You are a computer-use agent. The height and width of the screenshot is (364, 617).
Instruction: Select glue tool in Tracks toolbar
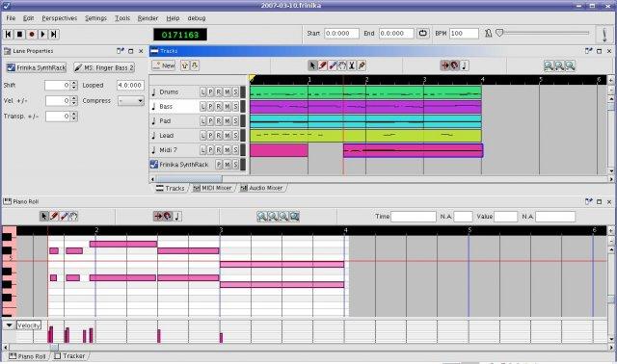(362, 65)
